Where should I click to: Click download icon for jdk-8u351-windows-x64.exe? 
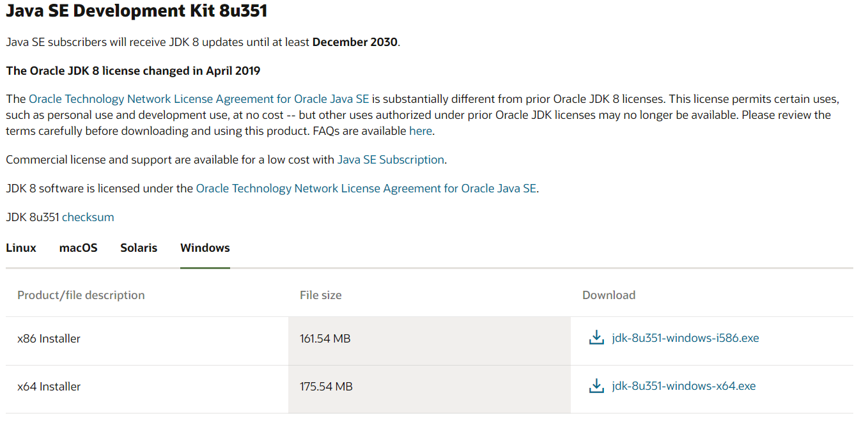[x=596, y=386]
